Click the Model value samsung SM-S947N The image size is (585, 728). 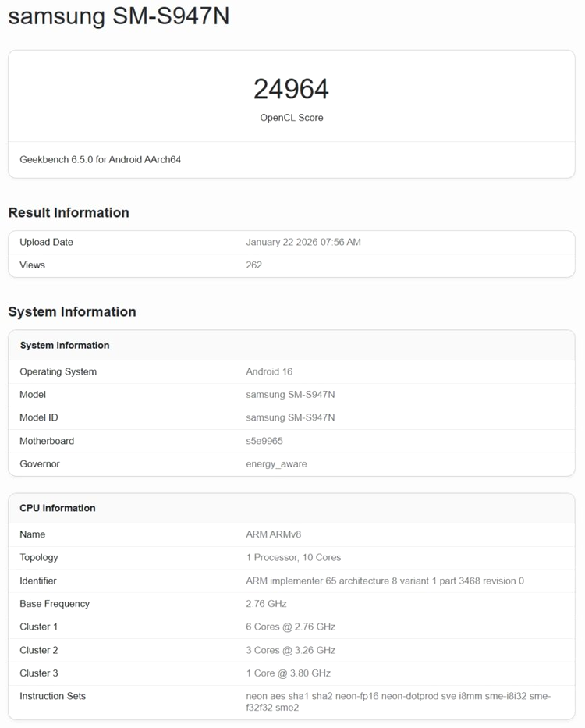(290, 395)
